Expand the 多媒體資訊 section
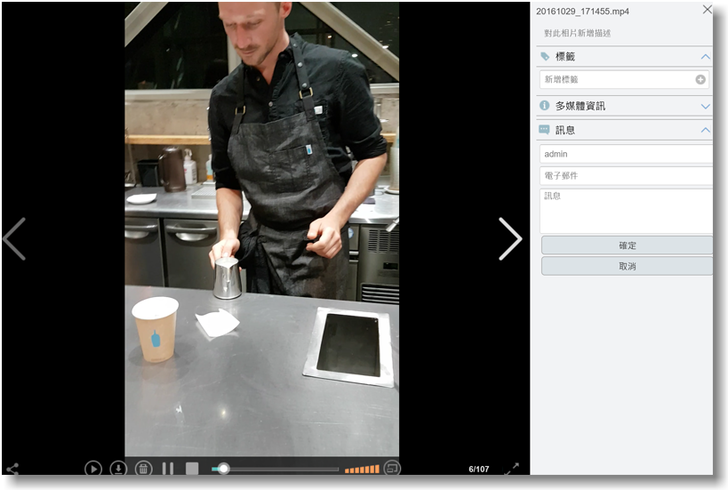Image resolution: width=728 pixels, height=490 pixels. point(705,106)
